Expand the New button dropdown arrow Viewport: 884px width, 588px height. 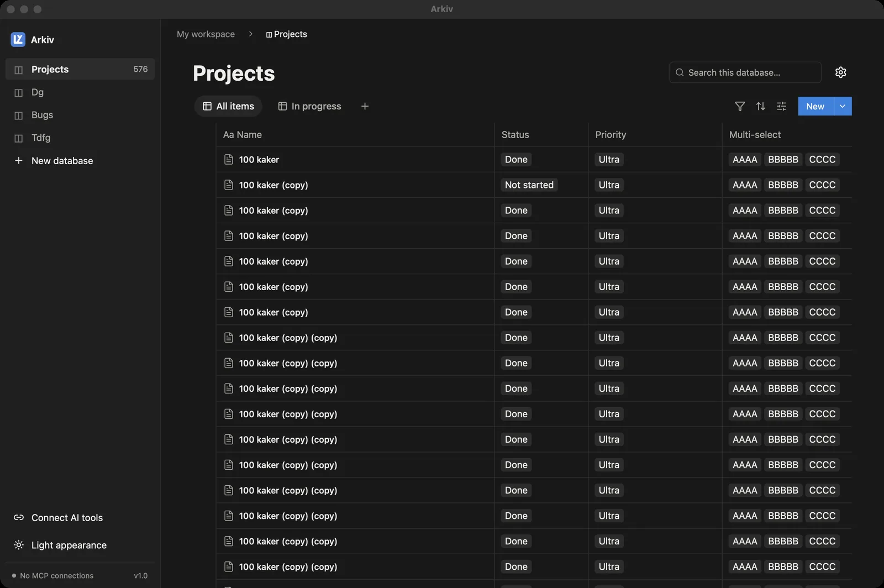[x=843, y=106]
